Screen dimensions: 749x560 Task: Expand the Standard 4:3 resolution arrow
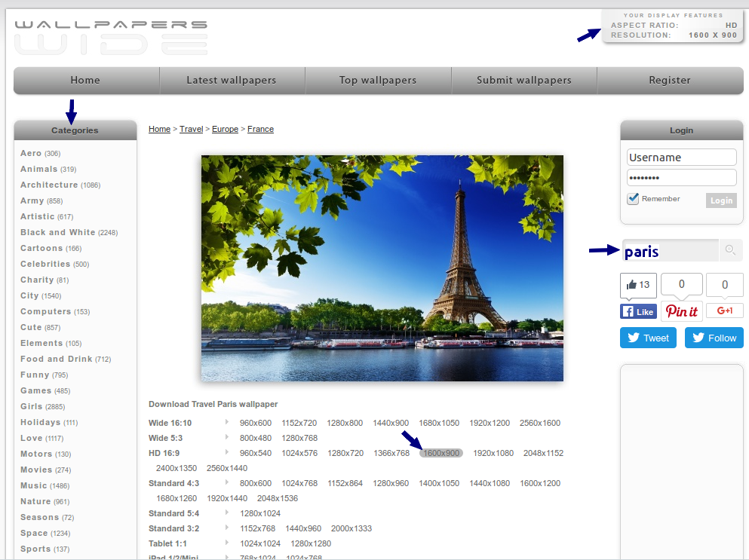tap(227, 482)
